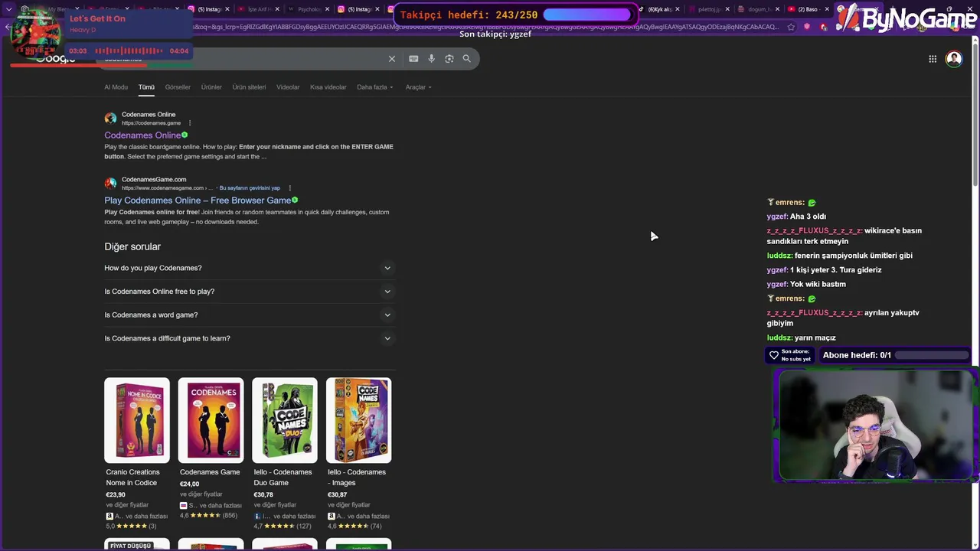Switch to AI Modu tab
Screen dimensions: 980x551
pos(116,87)
